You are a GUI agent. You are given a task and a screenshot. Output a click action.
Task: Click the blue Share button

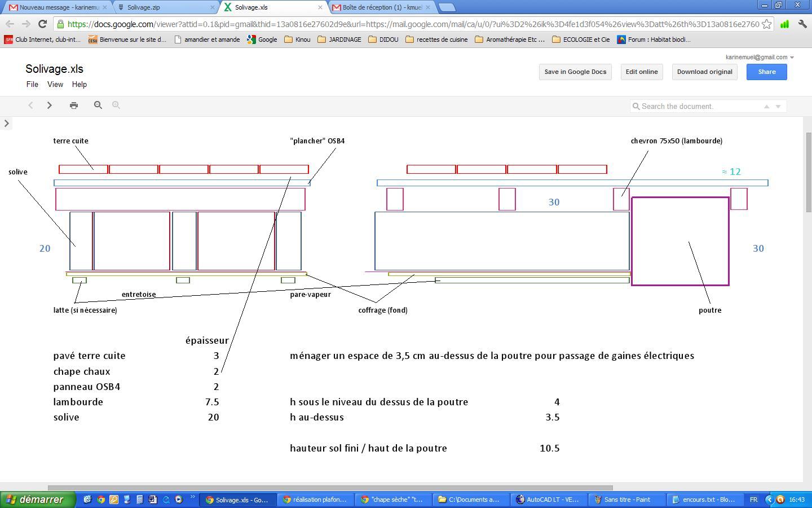767,72
